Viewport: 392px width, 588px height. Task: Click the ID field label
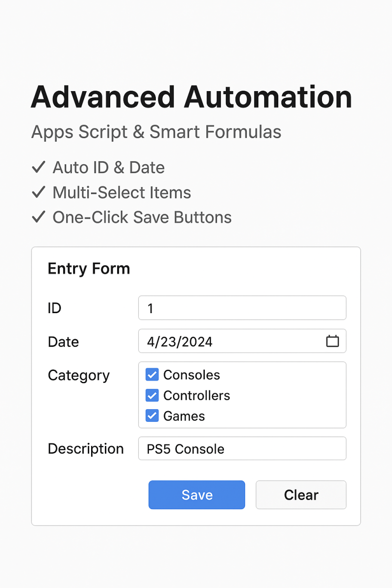[x=54, y=308]
